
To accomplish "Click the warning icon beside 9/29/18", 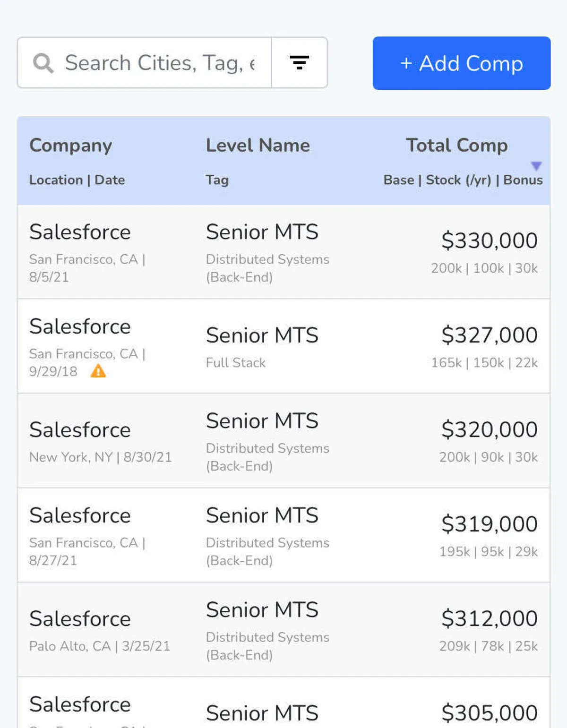I will coord(98,371).
